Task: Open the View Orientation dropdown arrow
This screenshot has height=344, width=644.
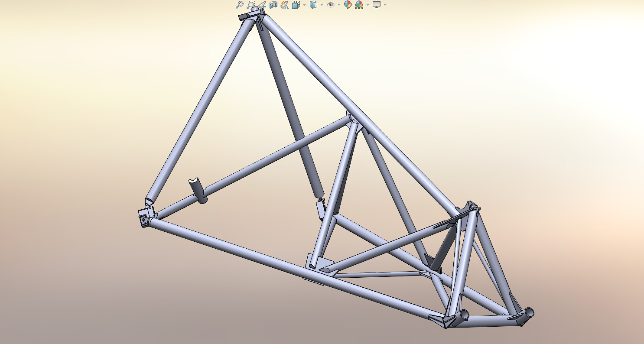Action: click(304, 5)
